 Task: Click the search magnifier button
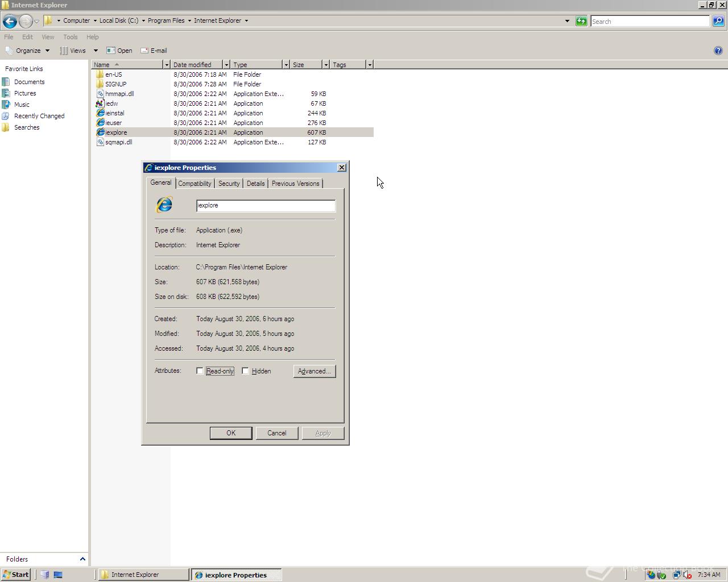coord(718,21)
